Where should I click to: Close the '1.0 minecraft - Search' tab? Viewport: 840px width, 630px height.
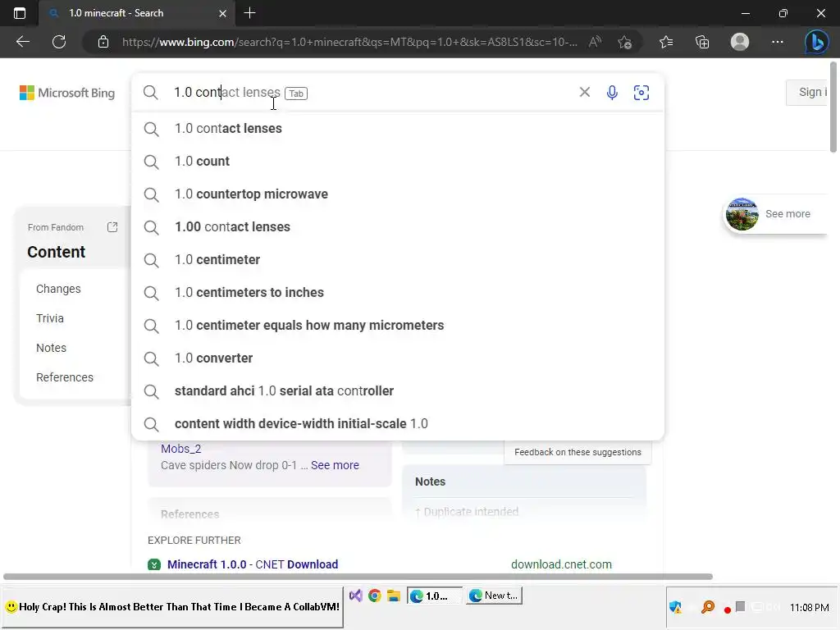click(223, 13)
